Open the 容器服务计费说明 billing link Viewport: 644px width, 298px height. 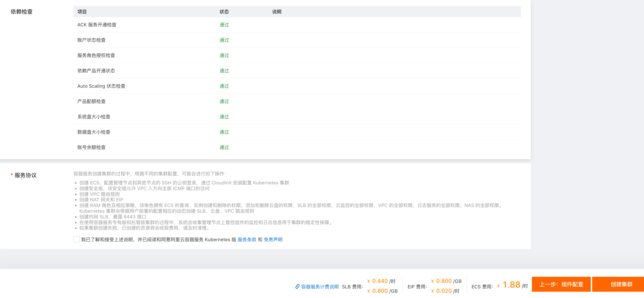319,287
